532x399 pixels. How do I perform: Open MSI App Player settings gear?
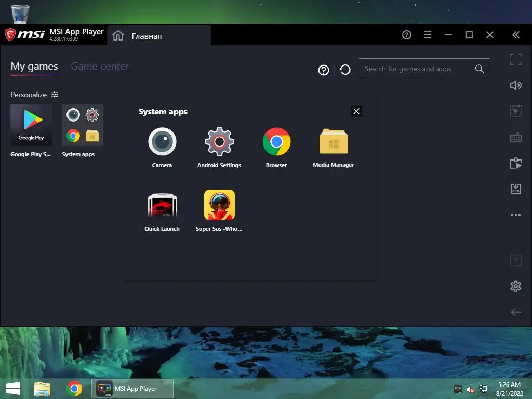click(x=516, y=286)
